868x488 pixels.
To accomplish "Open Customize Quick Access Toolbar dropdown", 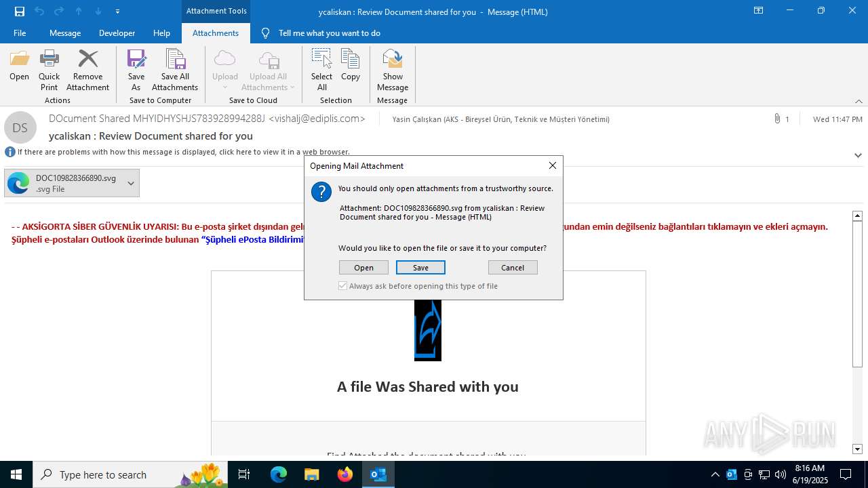I will coord(118,11).
